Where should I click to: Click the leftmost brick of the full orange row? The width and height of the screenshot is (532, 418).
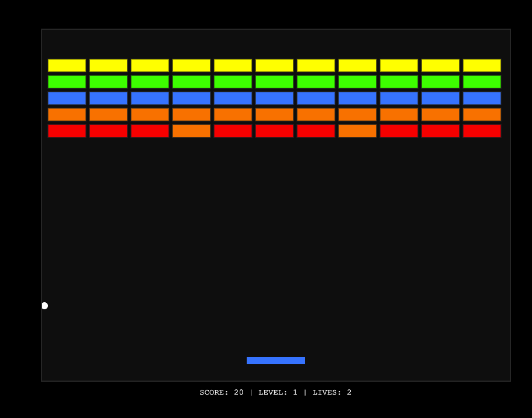(67, 115)
